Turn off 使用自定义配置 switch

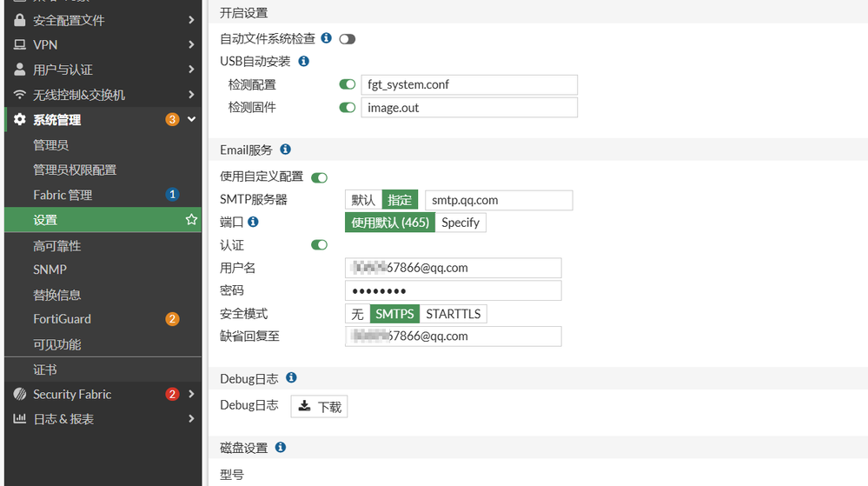[x=319, y=177]
